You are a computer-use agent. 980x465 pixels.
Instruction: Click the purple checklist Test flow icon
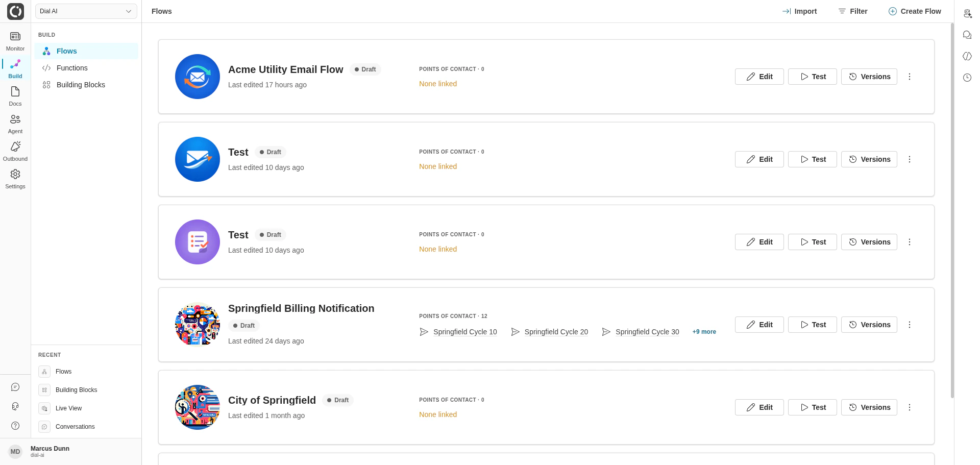(x=198, y=242)
